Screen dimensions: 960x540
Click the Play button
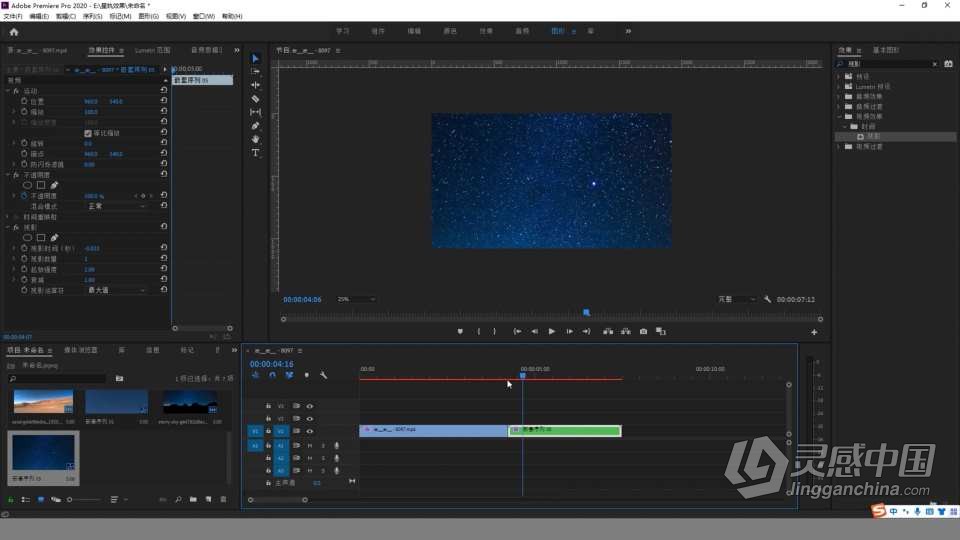click(552, 331)
